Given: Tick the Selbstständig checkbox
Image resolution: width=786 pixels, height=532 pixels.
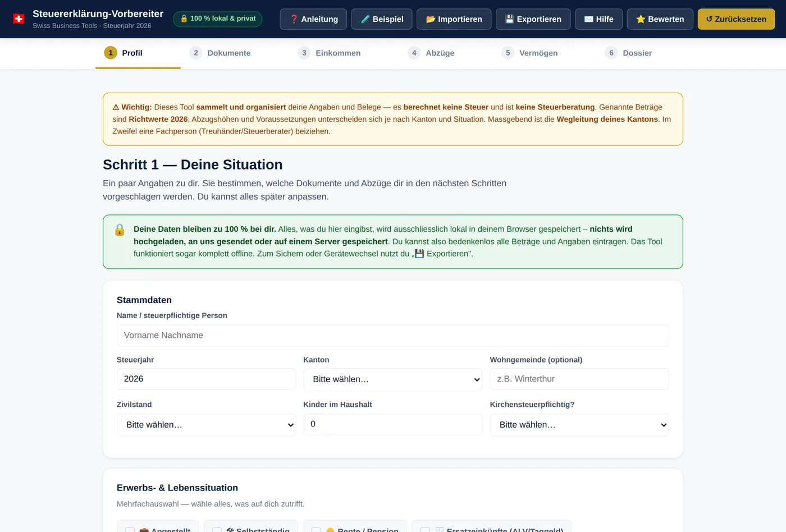Looking at the screenshot, I should click(x=217, y=530).
